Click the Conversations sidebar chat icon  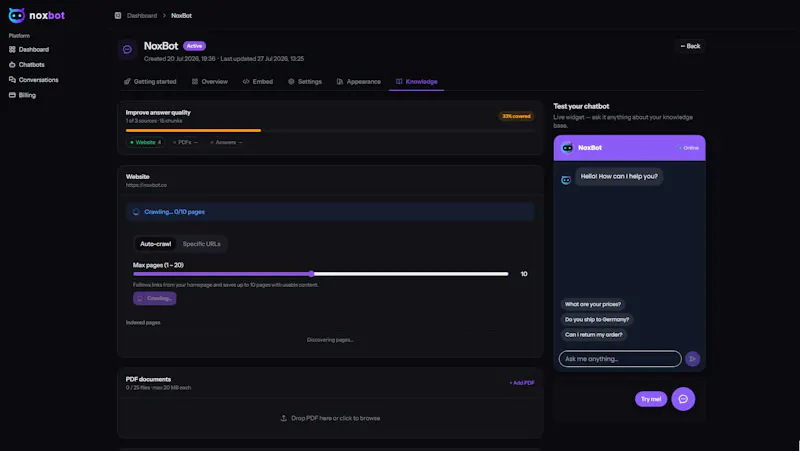(x=12, y=80)
